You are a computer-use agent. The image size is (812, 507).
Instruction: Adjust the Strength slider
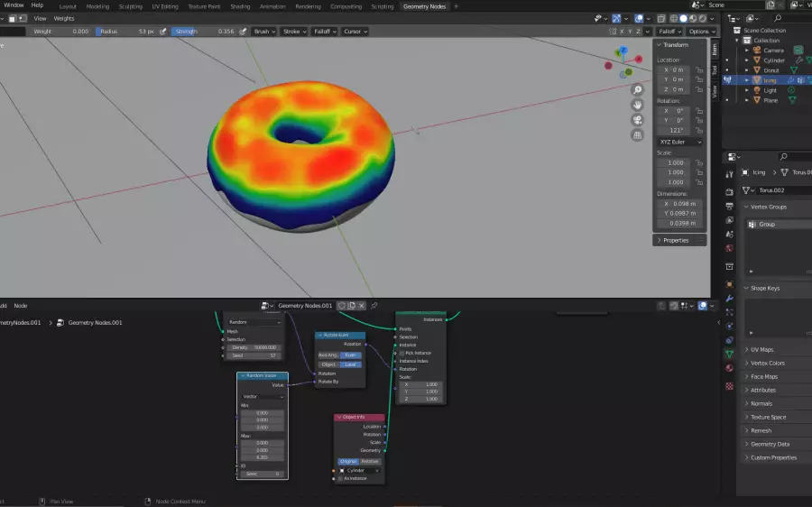point(206,32)
